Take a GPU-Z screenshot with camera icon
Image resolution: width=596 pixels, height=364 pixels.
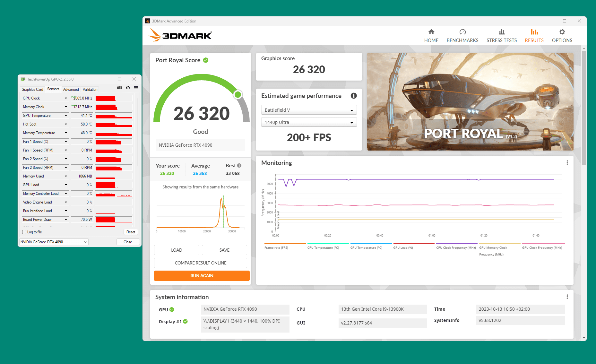pyautogui.click(x=120, y=88)
